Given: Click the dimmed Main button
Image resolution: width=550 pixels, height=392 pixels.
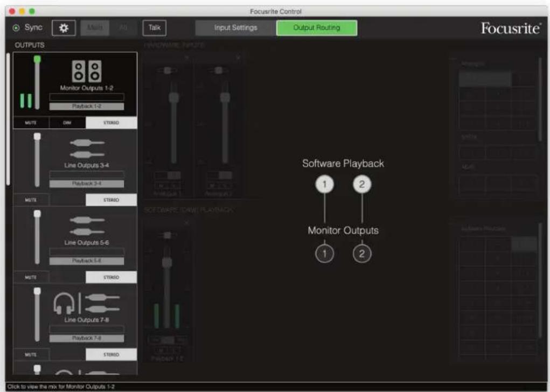Looking at the screenshot, I should pyautogui.click(x=95, y=27).
